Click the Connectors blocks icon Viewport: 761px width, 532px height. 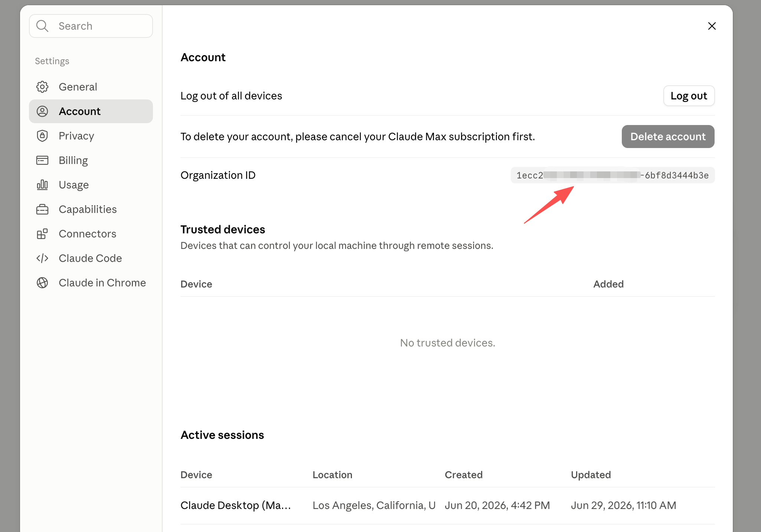(42, 234)
